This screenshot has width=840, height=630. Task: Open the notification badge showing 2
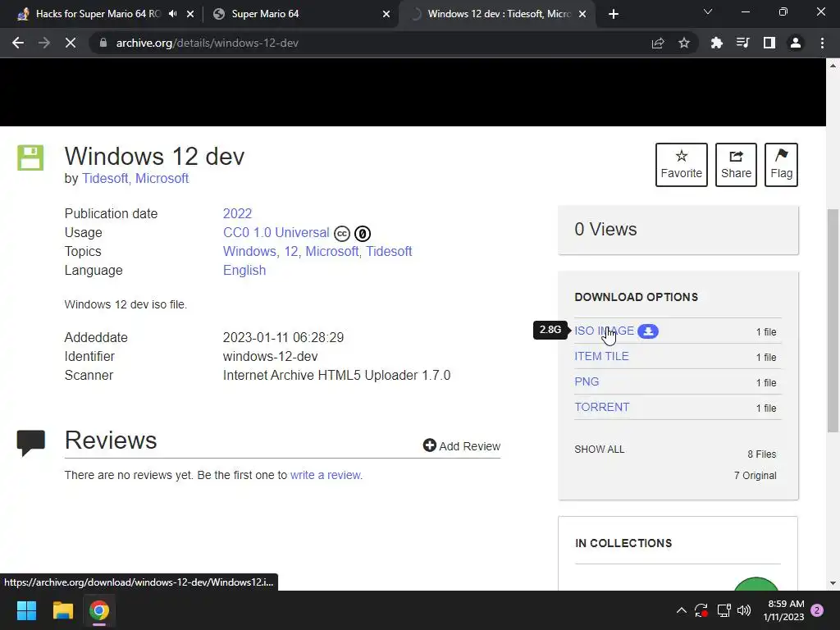coord(817,610)
